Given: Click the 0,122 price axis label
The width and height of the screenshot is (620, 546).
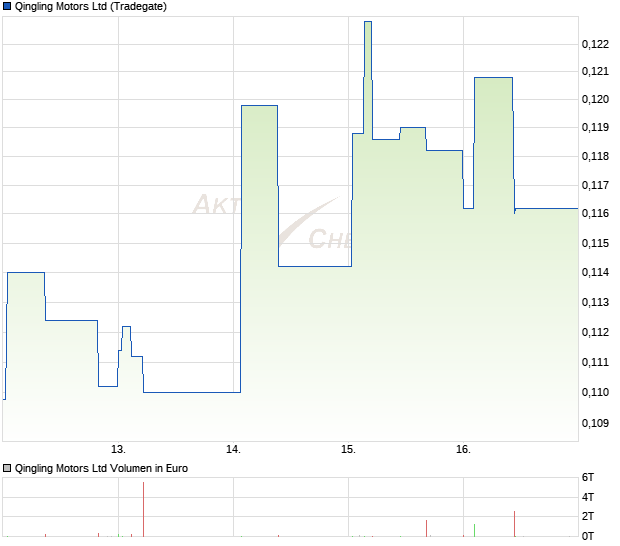Looking at the screenshot, I should pos(595,44).
